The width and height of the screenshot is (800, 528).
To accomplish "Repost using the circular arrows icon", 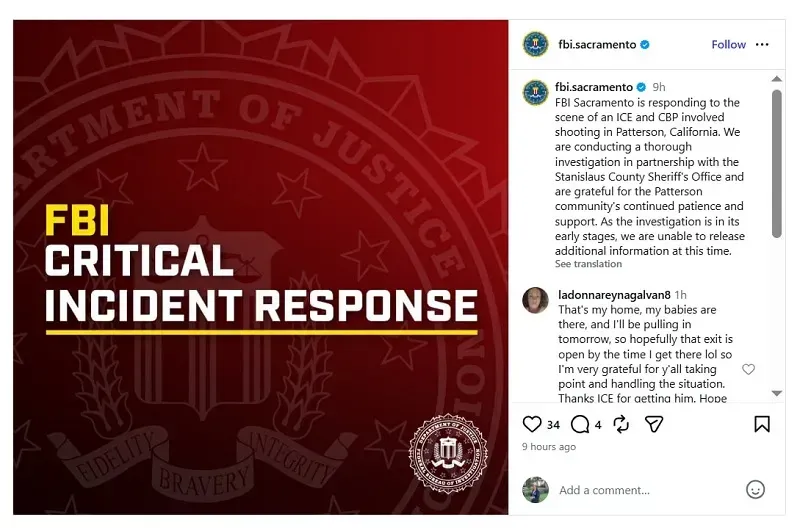I will 621,424.
